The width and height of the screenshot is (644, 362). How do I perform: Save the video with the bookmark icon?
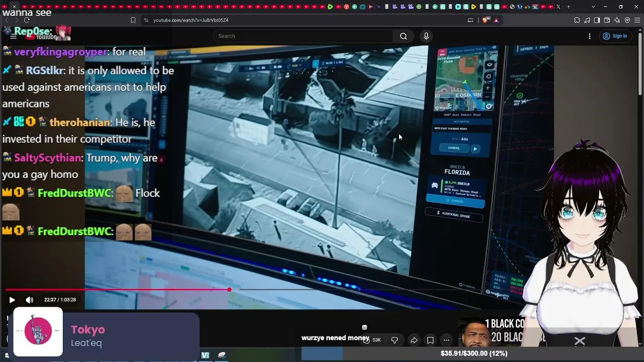point(430,340)
